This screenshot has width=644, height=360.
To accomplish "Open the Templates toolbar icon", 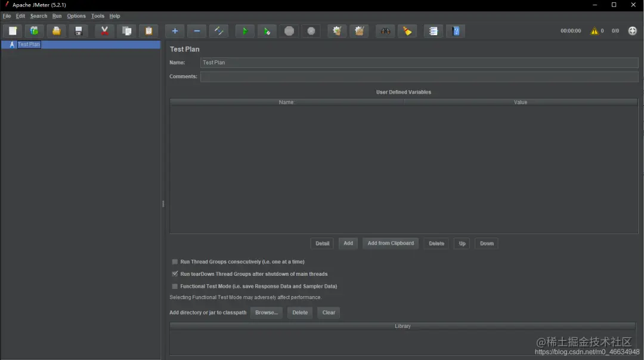I will click(x=35, y=31).
